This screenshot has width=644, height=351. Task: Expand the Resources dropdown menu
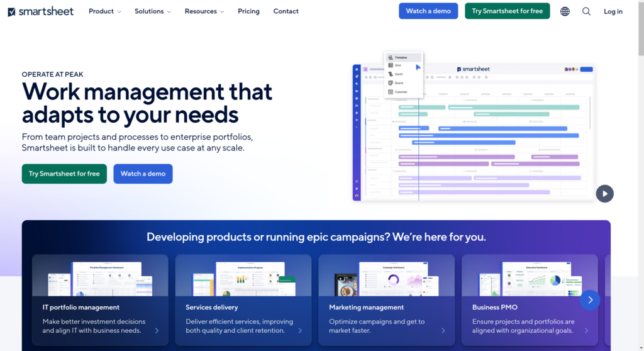[204, 11]
